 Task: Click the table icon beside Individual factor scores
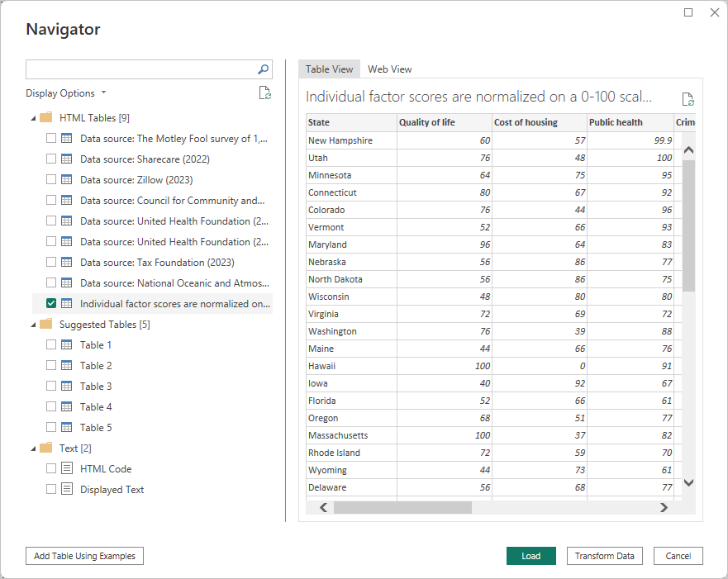(x=67, y=303)
